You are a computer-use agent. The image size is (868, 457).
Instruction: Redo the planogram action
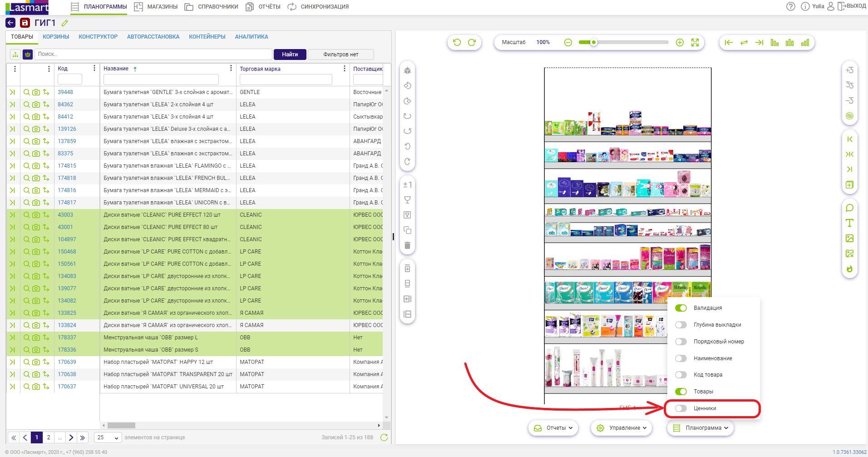[x=472, y=42]
